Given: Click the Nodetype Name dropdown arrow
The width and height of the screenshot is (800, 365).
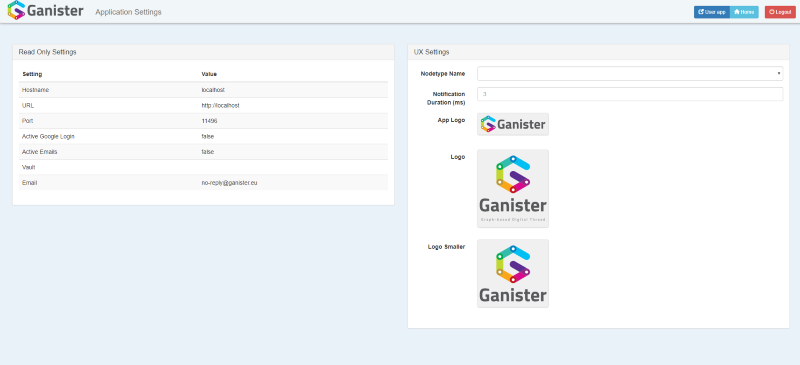Looking at the screenshot, I should point(779,74).
